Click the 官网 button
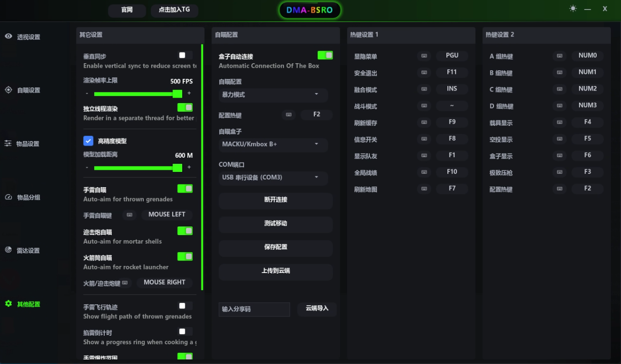This screenshot has height=364, width=621. point(127,10)
